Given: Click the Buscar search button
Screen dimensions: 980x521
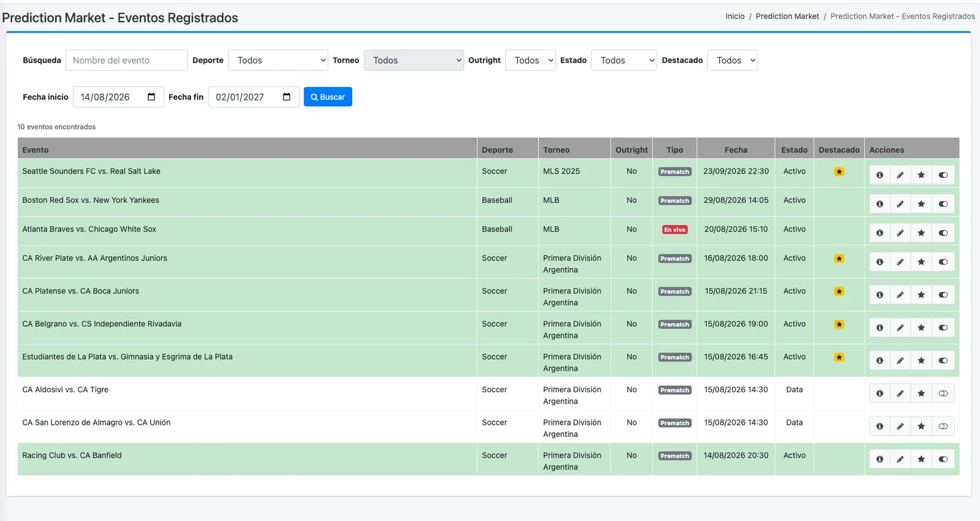Looking at the screenshot, I should 328,97.
